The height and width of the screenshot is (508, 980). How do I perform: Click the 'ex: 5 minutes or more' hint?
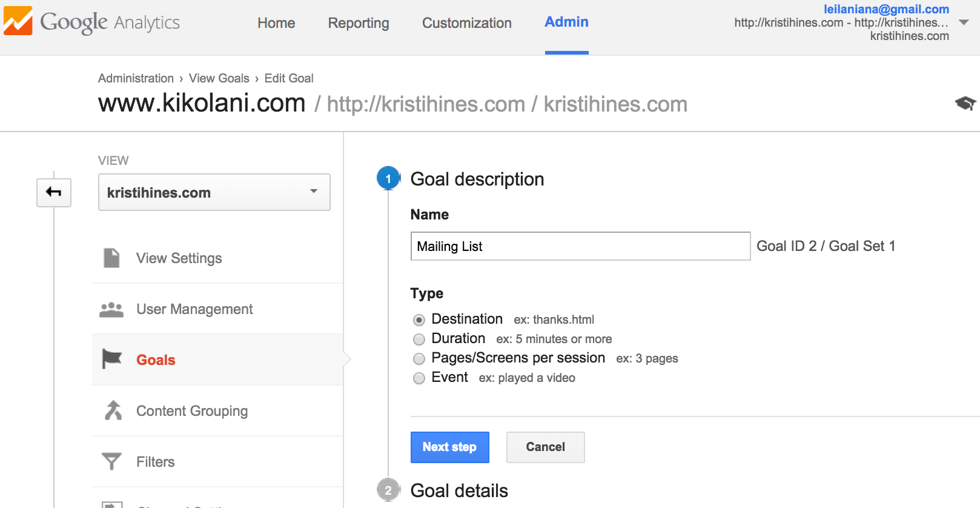point(554,339)
